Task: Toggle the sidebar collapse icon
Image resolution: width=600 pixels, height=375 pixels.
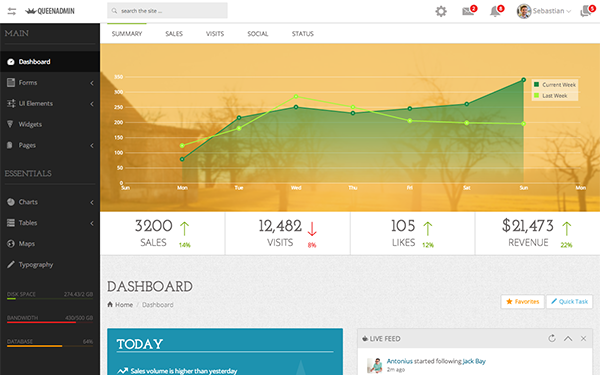Action: (x=11, y=11)
